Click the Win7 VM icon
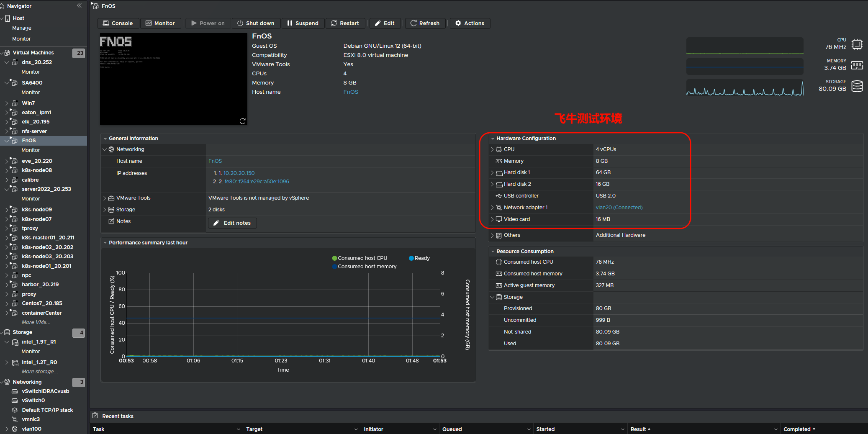Viewport: 868px width, 434px height. click(x=14, y=103)
